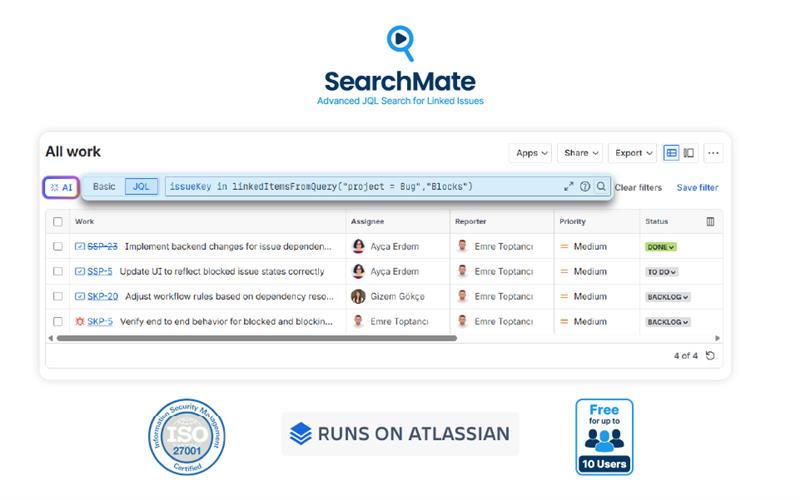This screenshot has width=800, height=500.
Task: Sort by the Reporter column header
Action: tap(470, 221)
